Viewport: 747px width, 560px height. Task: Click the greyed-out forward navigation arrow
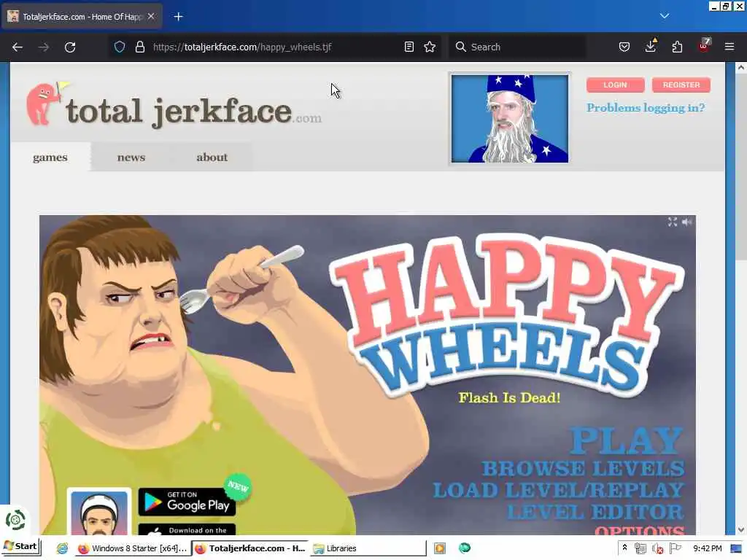pyautogui.click(x=43, y=47)
